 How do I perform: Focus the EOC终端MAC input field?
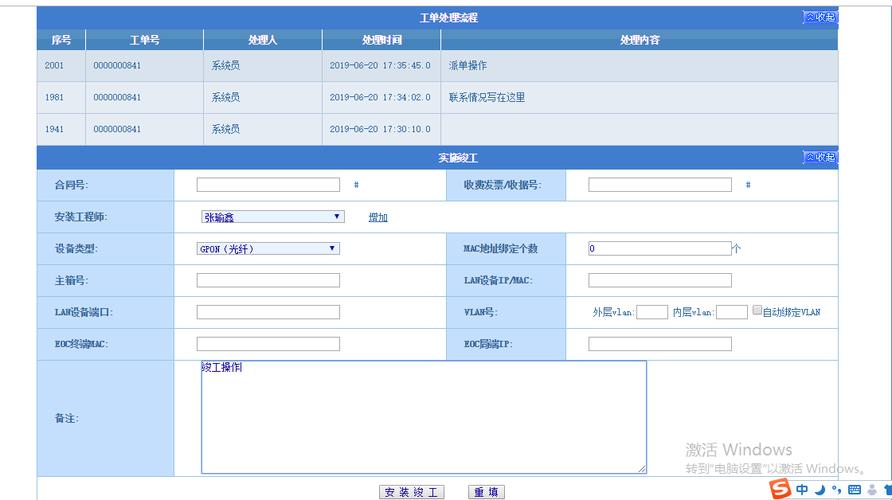[268, 344]
